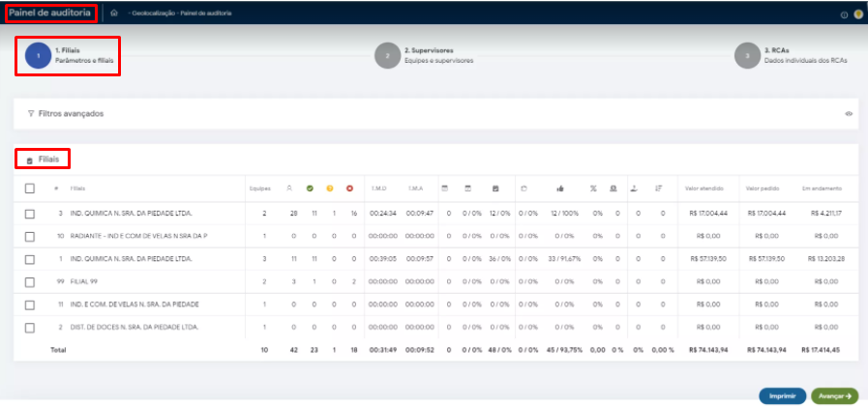Click the red X column header icon
The image size is (868, 406).
[x=349, y=188]
